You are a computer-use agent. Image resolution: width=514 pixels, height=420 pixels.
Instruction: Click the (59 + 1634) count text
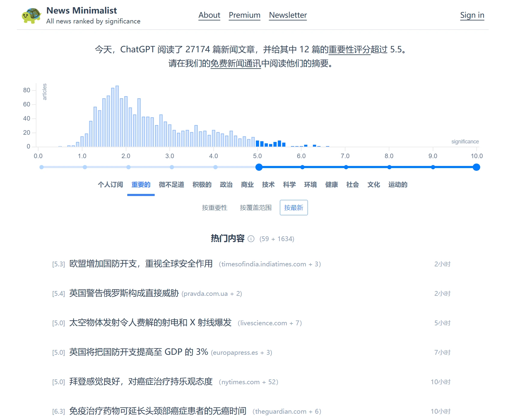point(277,239)
